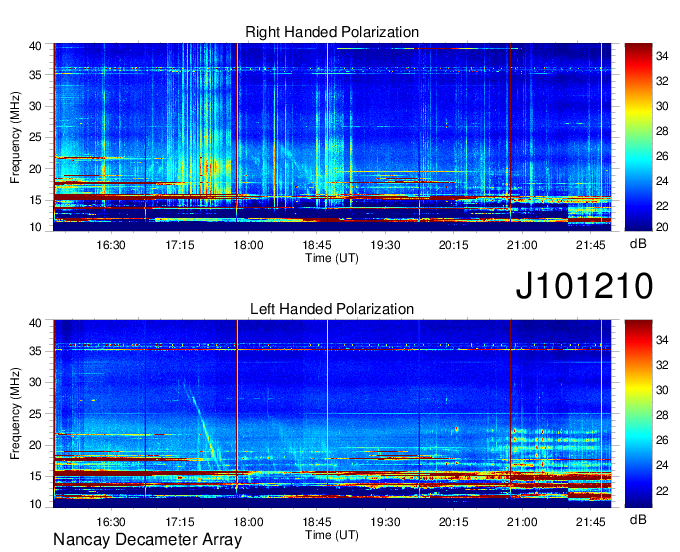Click 21:00 tick under Right Handed plot
Image resolution: width=680 pixels, height=552 pixels.
(522, 245)
